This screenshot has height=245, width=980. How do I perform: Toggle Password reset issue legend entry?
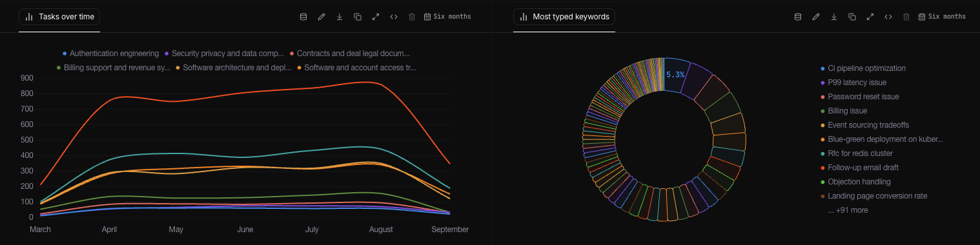859,97
